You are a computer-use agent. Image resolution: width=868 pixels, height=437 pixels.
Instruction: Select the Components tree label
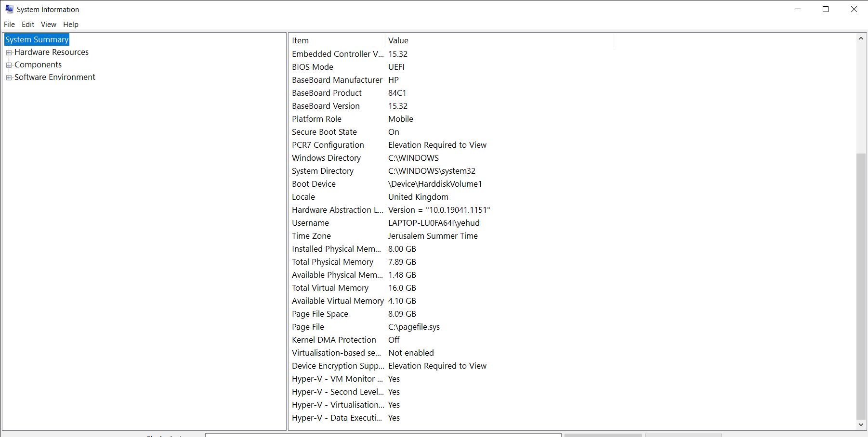tap(38, 64)
